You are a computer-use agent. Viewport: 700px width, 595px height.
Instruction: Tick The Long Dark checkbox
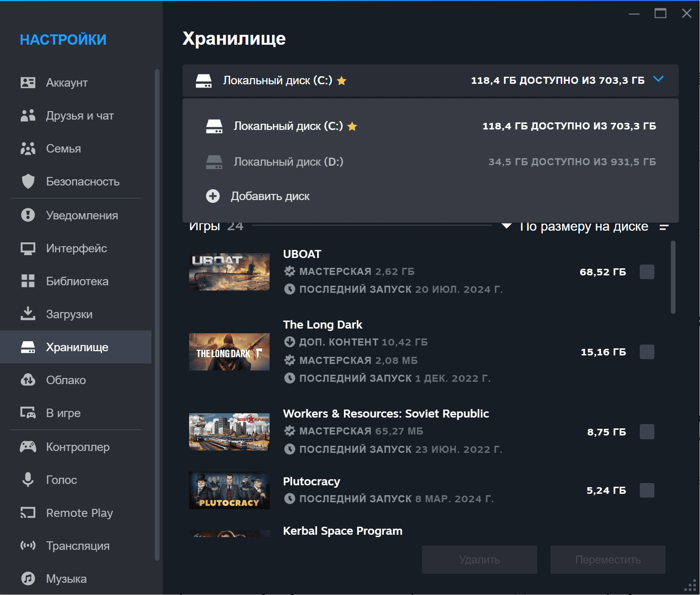[647, 352]
